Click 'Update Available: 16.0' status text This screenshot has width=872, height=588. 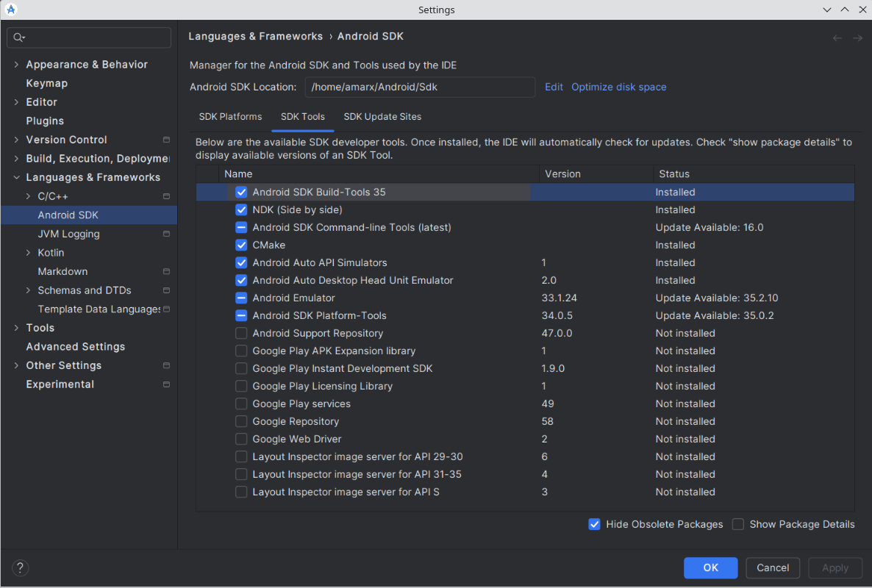tap(709, 227)
